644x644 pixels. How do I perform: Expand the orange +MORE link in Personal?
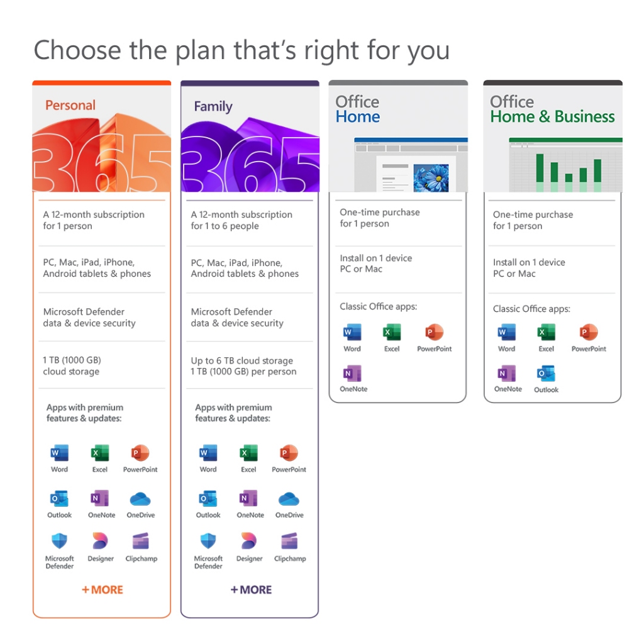coord(102,590)
